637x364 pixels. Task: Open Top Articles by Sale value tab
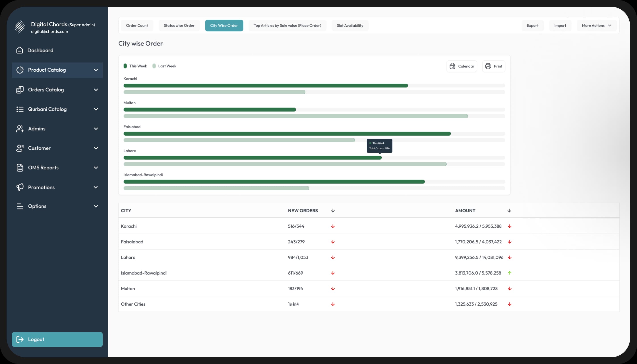pyautogui.click(x=287, y=25)
